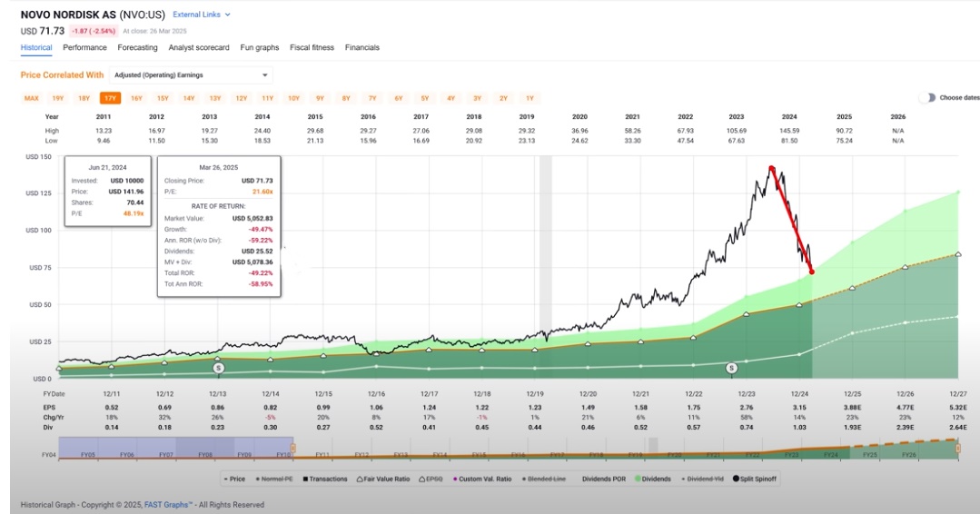Toggle the green Dividends legend entry
980x514 pixels.
652,479
